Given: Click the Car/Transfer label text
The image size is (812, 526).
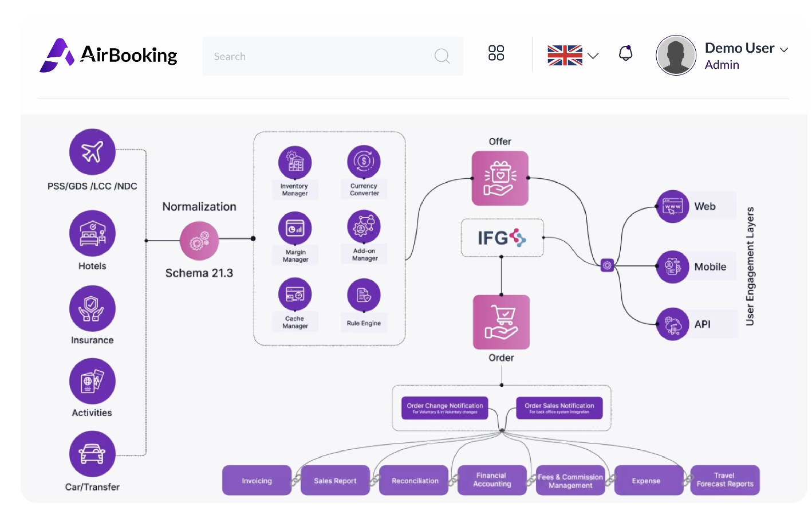Looking at the screenshot, I should (x=92, y=487).
